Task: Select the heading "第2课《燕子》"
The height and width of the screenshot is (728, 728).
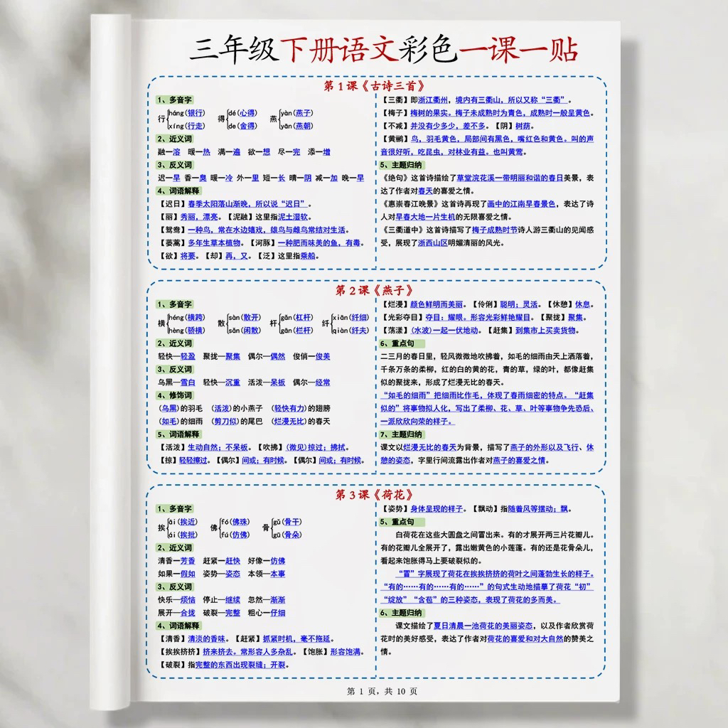Action: (374, 291)
